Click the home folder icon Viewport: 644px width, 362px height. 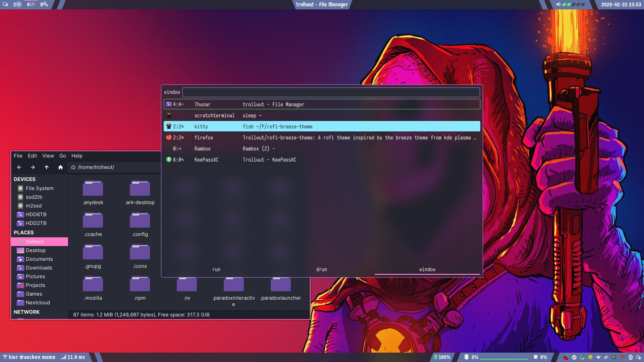pyautogui.click(x=60, y=167)
